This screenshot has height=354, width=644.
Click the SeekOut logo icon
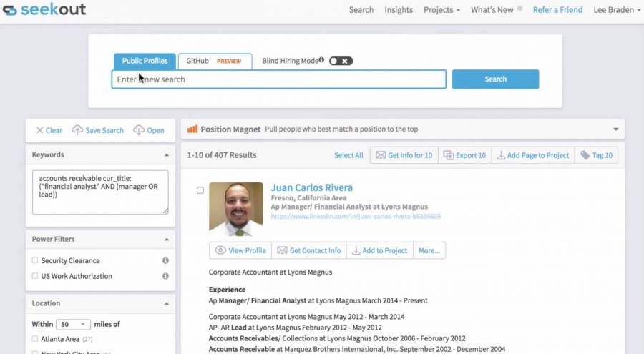[x=10, y=10]
